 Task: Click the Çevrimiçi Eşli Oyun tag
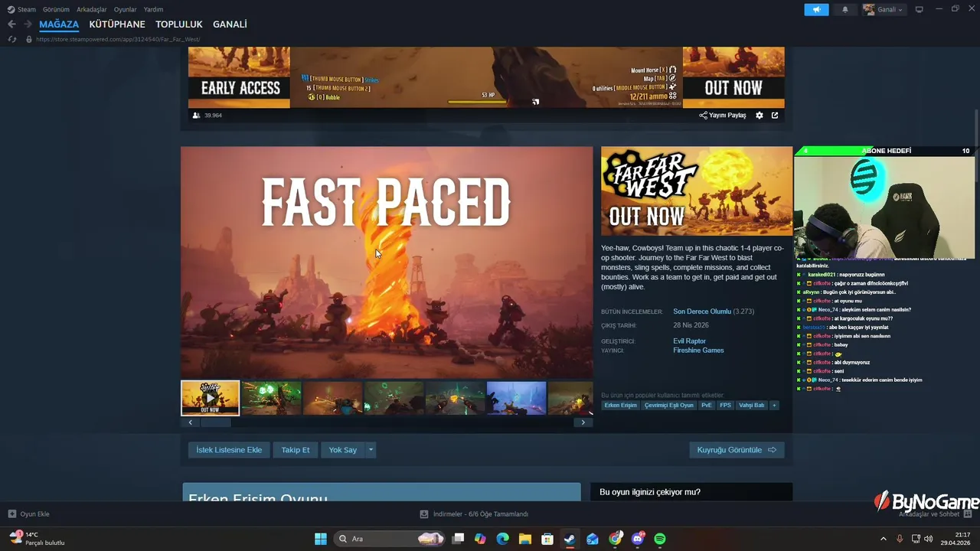tap(668, 405)
